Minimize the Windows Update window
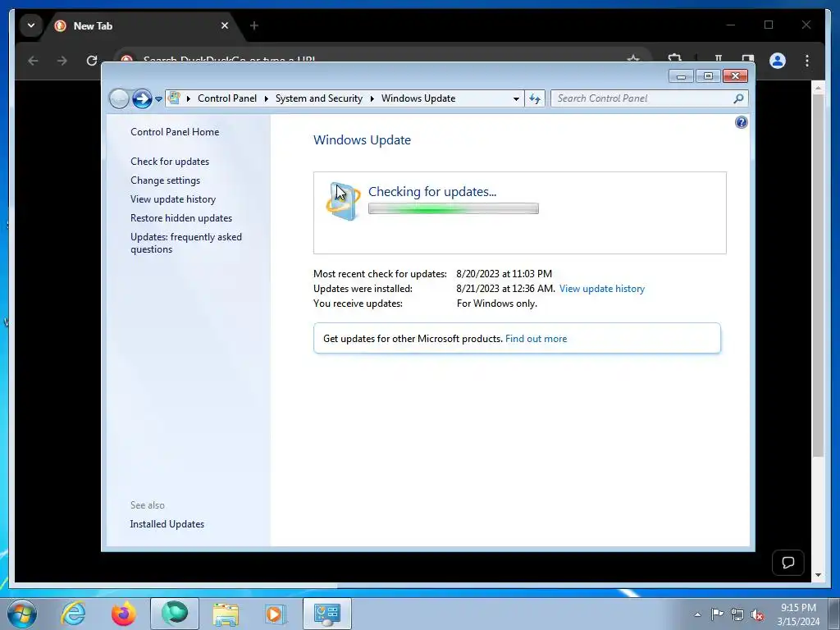 (x=681, y=76)
